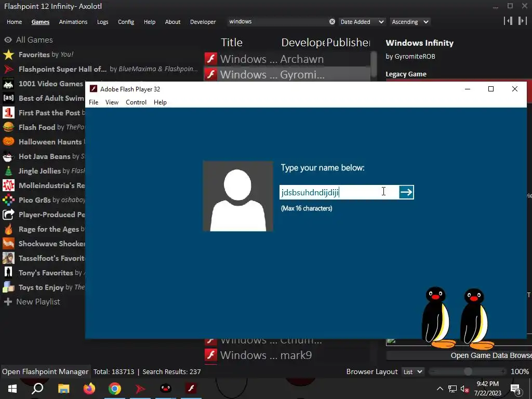This screenshot has height=399, width=532.
Task: Open the Browser Layout List dropdown
Action: (413, 372)
